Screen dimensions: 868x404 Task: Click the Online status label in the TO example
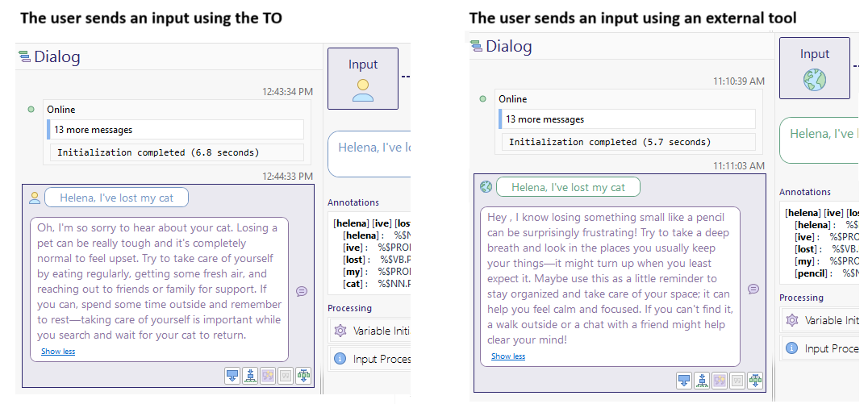(x=61, y=110)
